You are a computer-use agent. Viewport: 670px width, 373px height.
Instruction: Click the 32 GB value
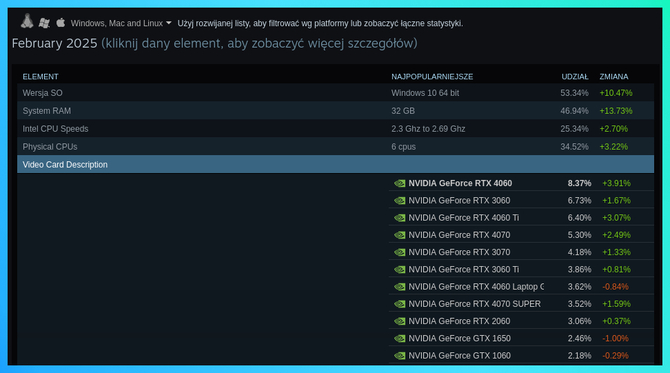coord(403,111)
